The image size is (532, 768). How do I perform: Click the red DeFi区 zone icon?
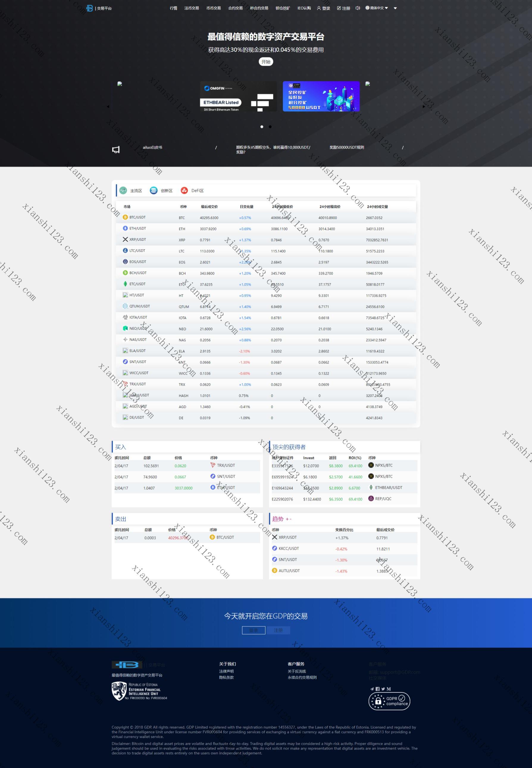[x=184, y=190]
